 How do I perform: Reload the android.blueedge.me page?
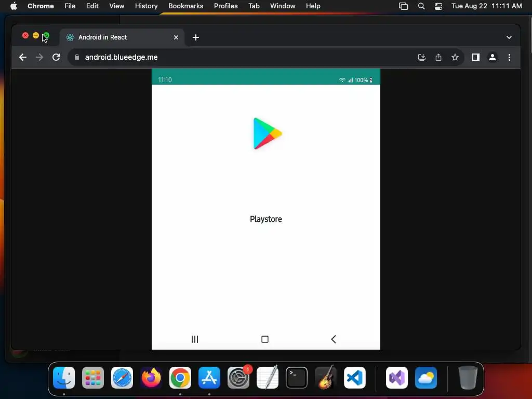click(x=56, y=57)
